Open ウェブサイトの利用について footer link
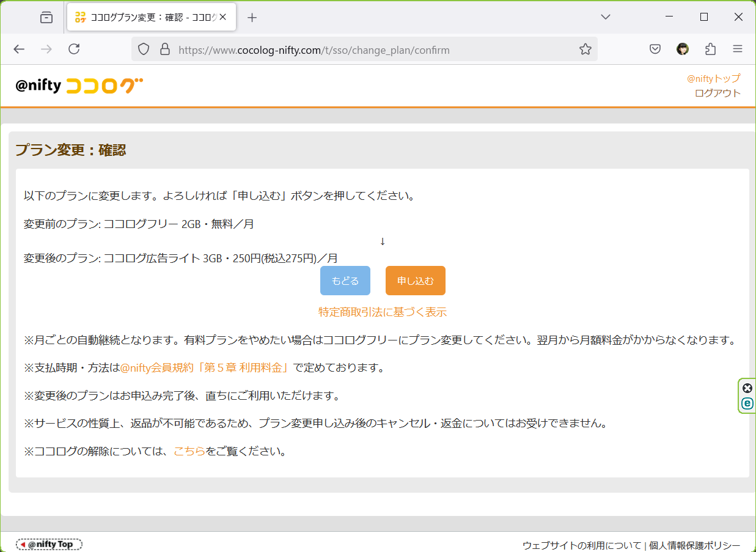 click(x=582, y=545)
